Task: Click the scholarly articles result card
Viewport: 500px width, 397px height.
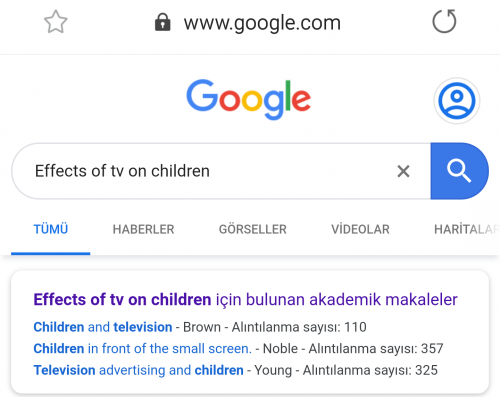Action: click(250, 332)
